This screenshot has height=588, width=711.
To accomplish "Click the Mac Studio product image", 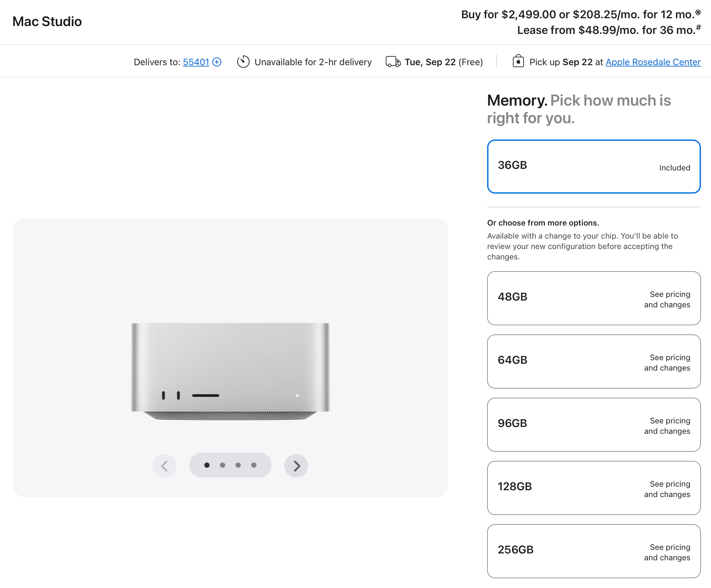I will [x=230, y=372].
